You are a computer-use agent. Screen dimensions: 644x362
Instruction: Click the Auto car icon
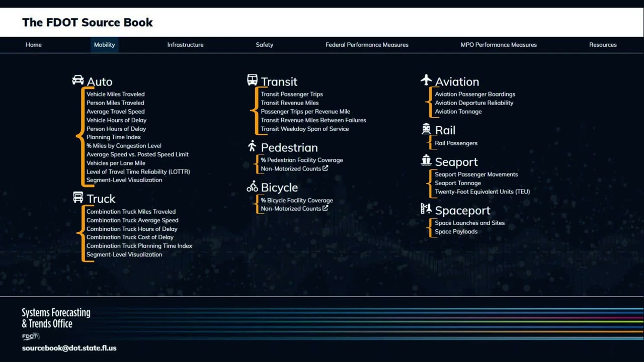click(78, 80)
